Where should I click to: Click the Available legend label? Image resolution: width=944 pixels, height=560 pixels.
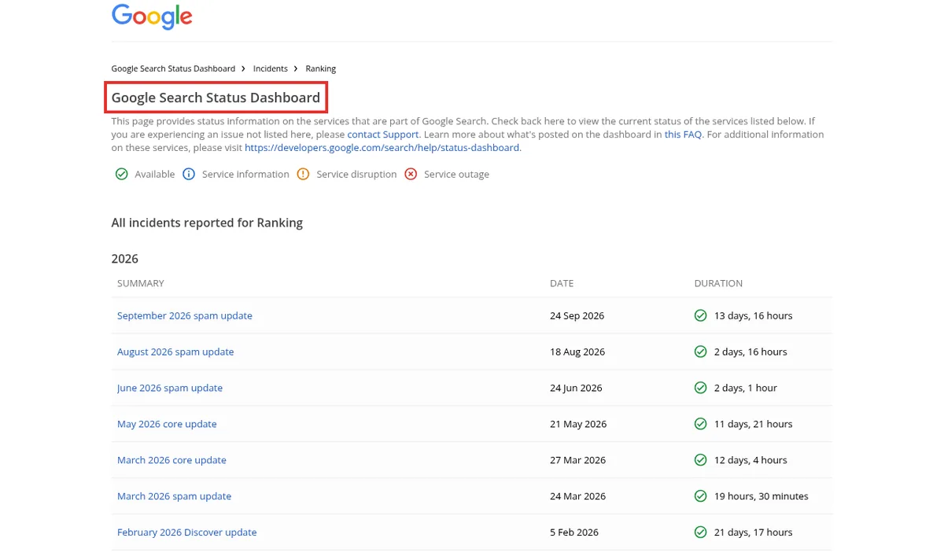pos(155,175)
